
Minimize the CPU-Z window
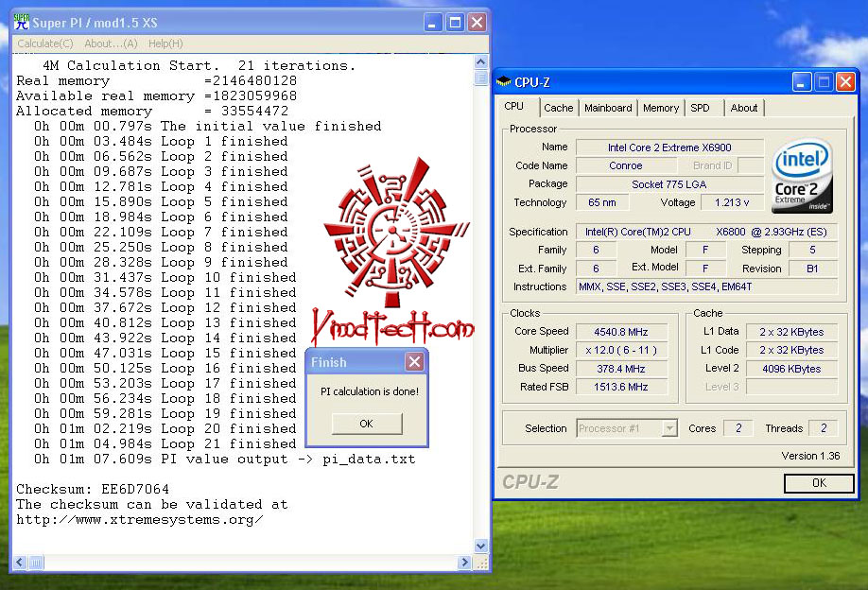801,82
